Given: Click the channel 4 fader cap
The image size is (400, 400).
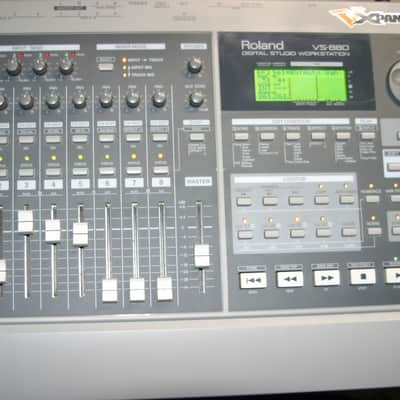Looking at the screenshot, I should pyautogui.click(x=53, y=230).
